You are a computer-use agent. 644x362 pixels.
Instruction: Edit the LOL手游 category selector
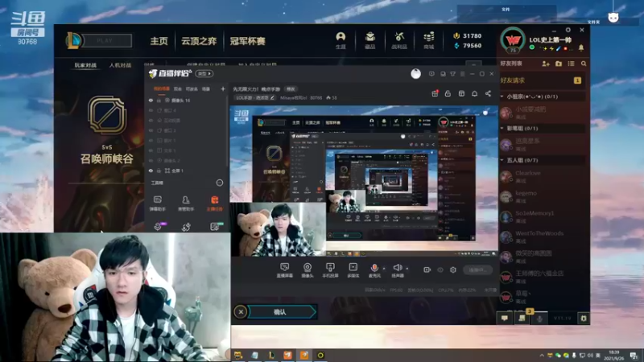[x=255, y=97]
